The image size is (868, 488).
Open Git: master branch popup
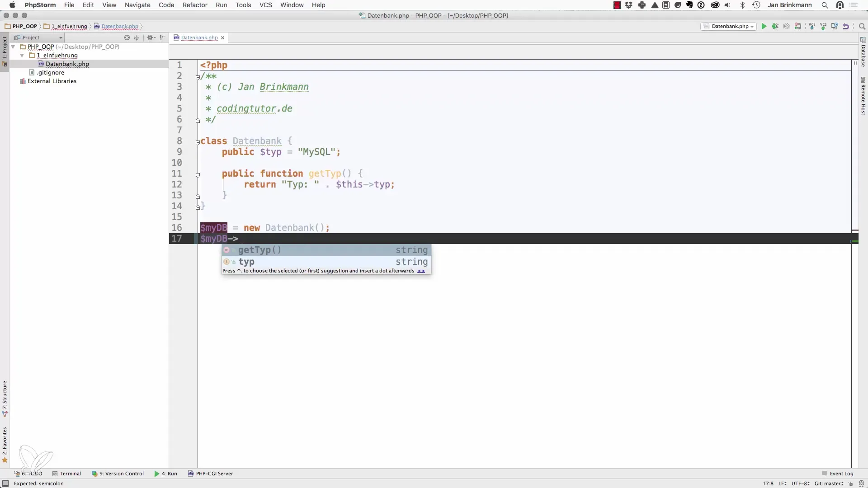(x=829, y=483)
